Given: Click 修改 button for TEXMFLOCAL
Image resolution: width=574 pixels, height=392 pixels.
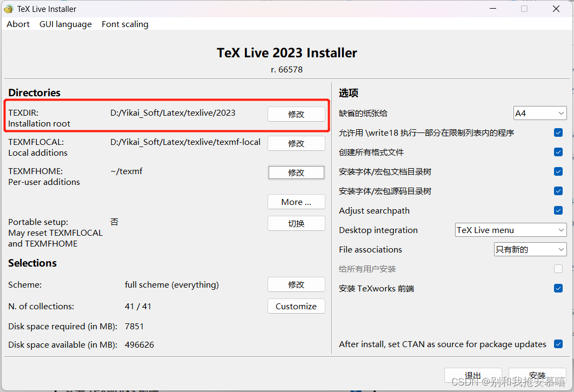Looking at the screenshot, I should click(296, 143).
